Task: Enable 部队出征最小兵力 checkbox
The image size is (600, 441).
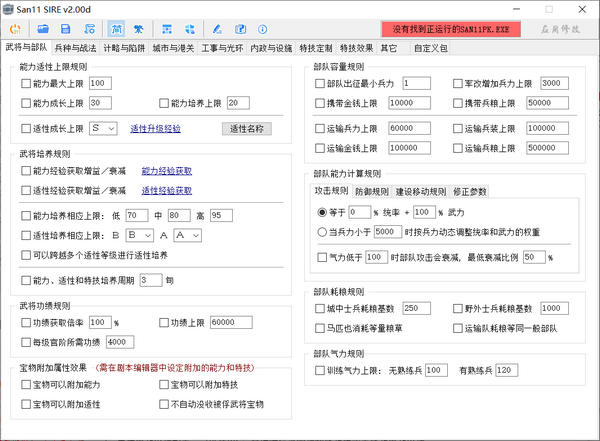Action: tap(320, 83)
